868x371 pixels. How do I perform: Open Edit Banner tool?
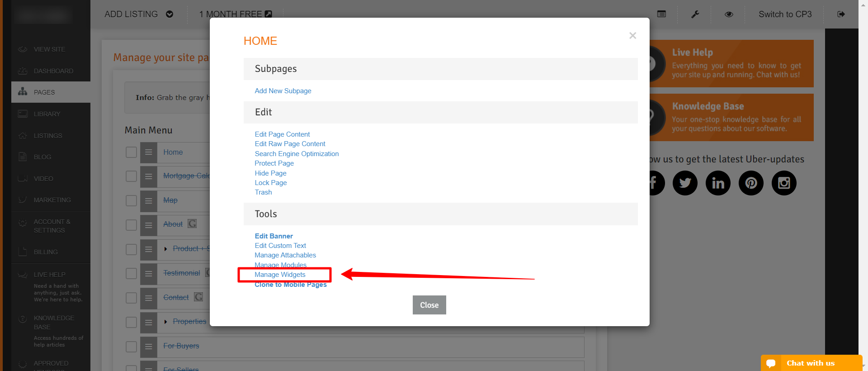(274, 236)
